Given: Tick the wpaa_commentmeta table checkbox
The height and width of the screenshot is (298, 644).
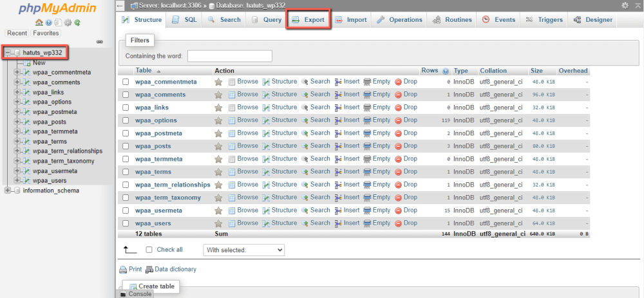Looking at the screenshot, I should pos(126,82).
